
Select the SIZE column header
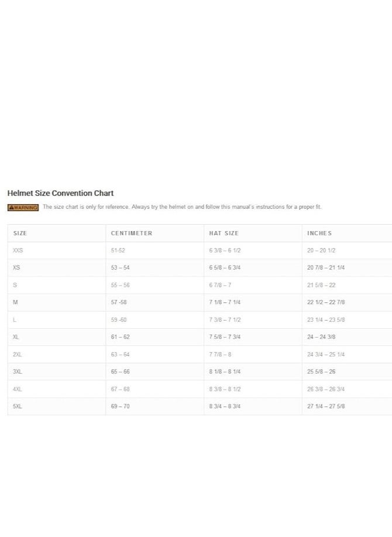pyautogui.click(x=57, y=233)
